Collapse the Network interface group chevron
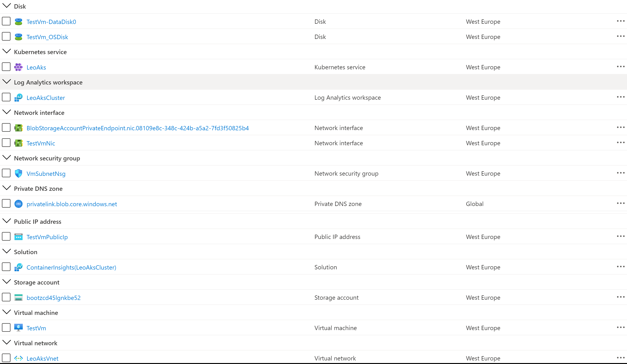 coord(6,112)
